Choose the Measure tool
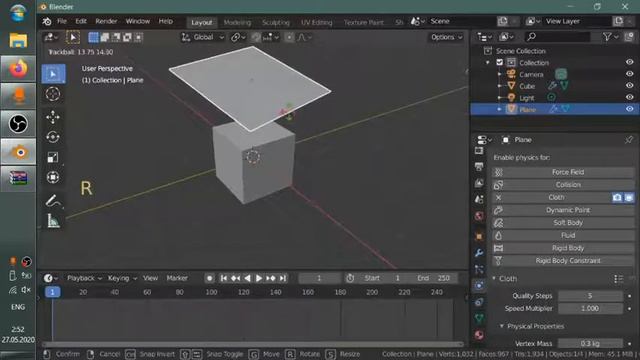 [x=53, y=221]
